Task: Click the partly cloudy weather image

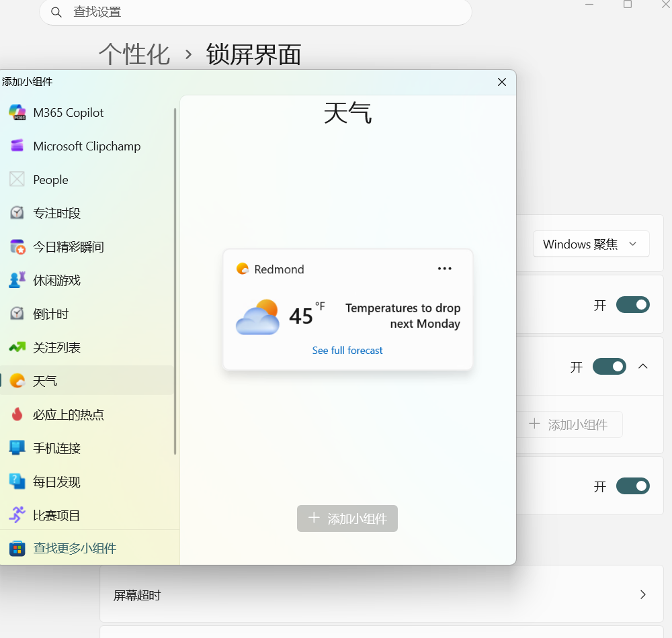Action: coord(257,317)
